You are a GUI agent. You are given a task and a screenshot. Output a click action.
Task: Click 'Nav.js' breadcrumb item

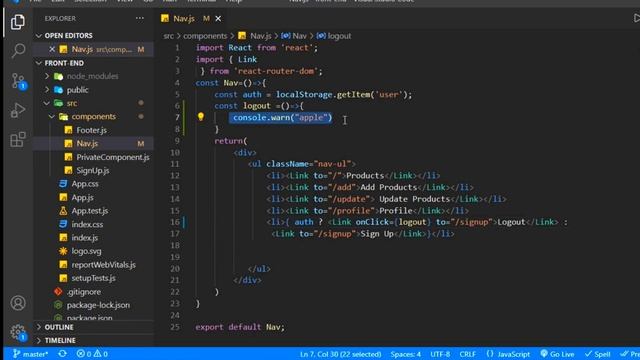(260, 36)
